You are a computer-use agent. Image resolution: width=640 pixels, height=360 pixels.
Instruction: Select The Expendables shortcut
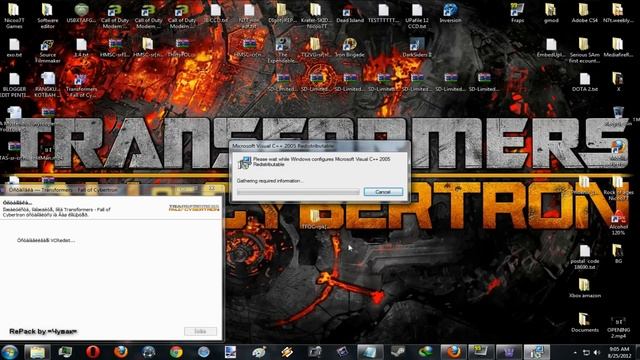point(282,51)
